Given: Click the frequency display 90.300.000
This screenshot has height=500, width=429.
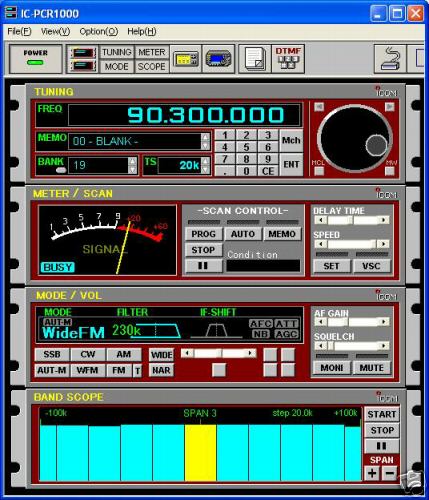Looking at the screenshot, I should 184,115.
